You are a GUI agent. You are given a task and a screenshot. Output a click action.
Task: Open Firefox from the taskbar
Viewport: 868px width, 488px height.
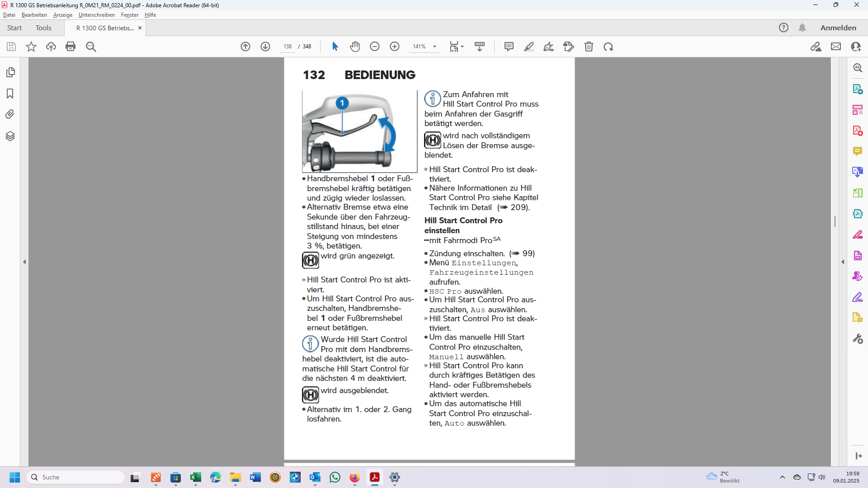pyautogui.click(x=355, y=477)
